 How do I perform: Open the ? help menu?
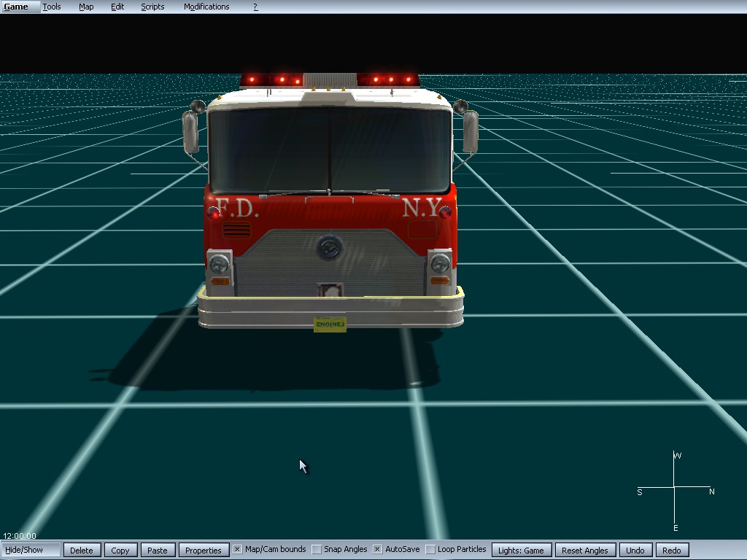pyautogui.click(x=255, y=7)
